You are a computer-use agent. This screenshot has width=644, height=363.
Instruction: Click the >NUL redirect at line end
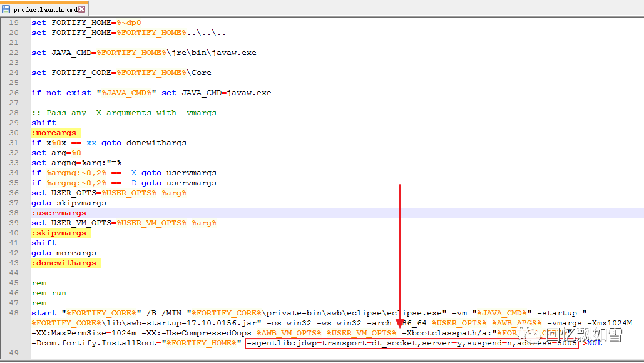(x=592, y=343)
